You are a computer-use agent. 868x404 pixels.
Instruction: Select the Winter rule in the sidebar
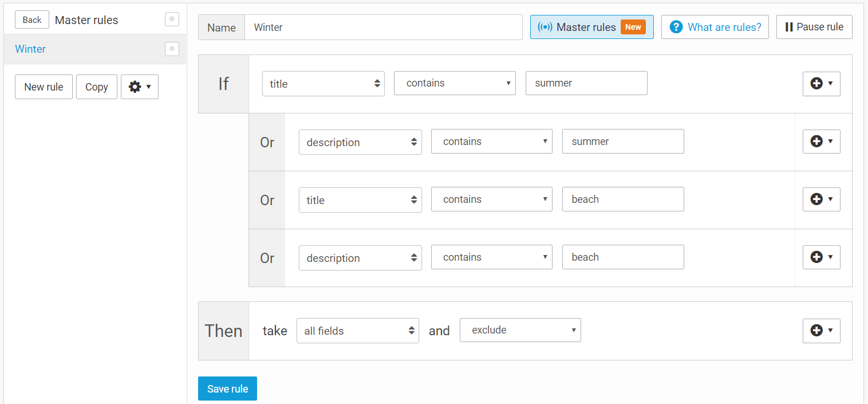pyautogui.click(x=31, y=49)
